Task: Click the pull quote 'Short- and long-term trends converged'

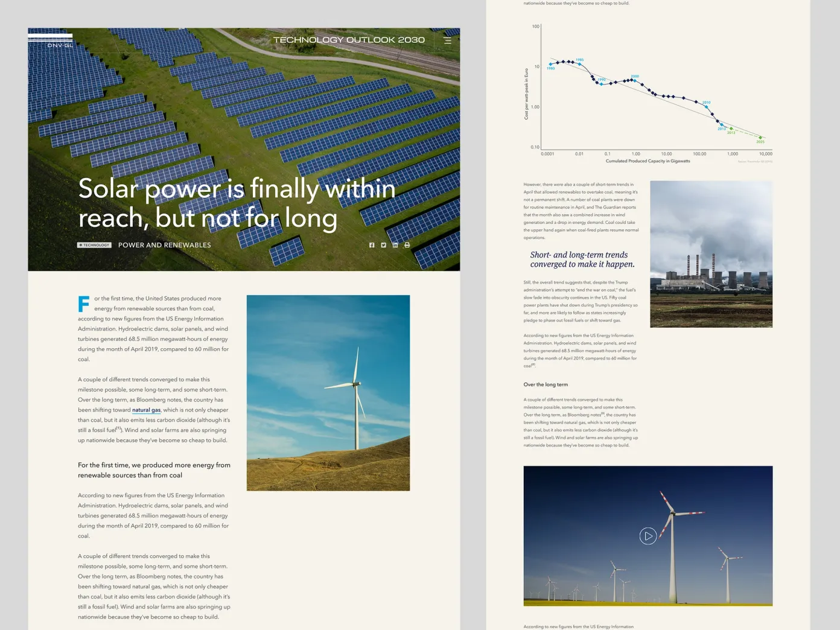Action: click(582, 259)
